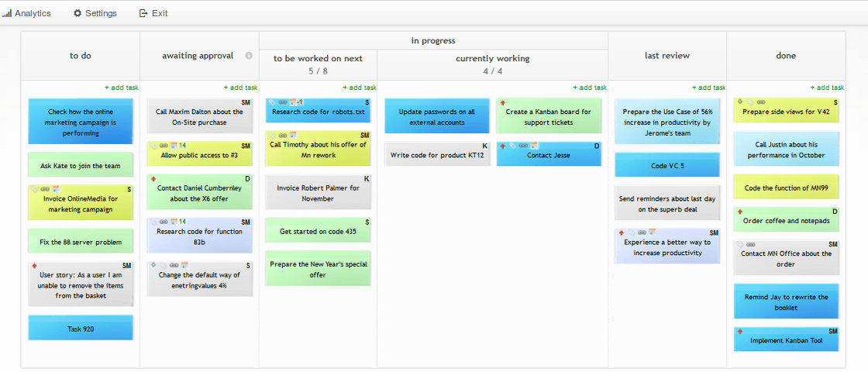Image resolution: width=868 pixels, height=372 pixels.
Task: Click calendar icon on Contact Jesse card
Action: [534, 146]
